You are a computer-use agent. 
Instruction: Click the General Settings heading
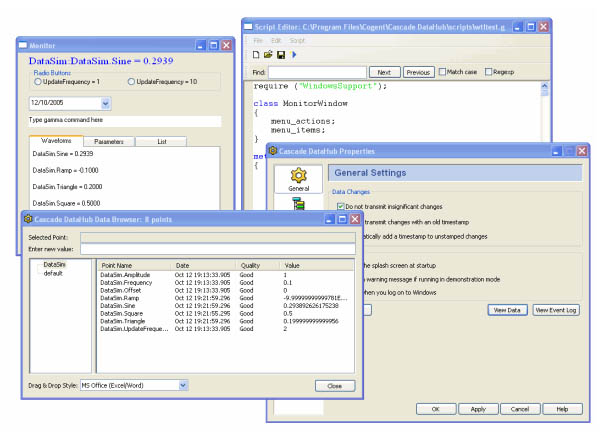click(370, 173)
